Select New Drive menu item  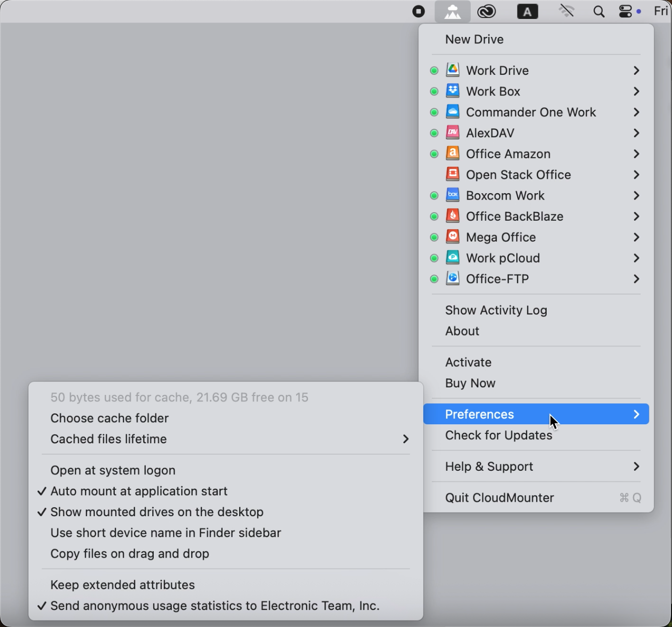click(536, 39)
